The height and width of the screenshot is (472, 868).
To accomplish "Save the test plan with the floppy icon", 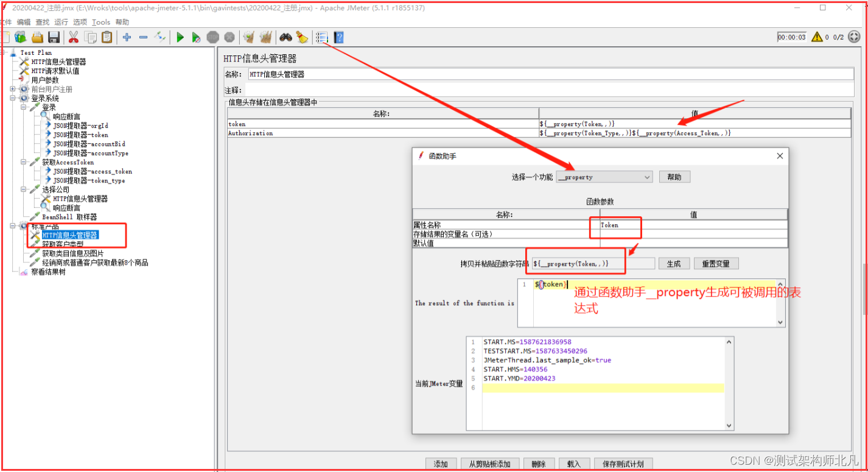I will 54,37.
